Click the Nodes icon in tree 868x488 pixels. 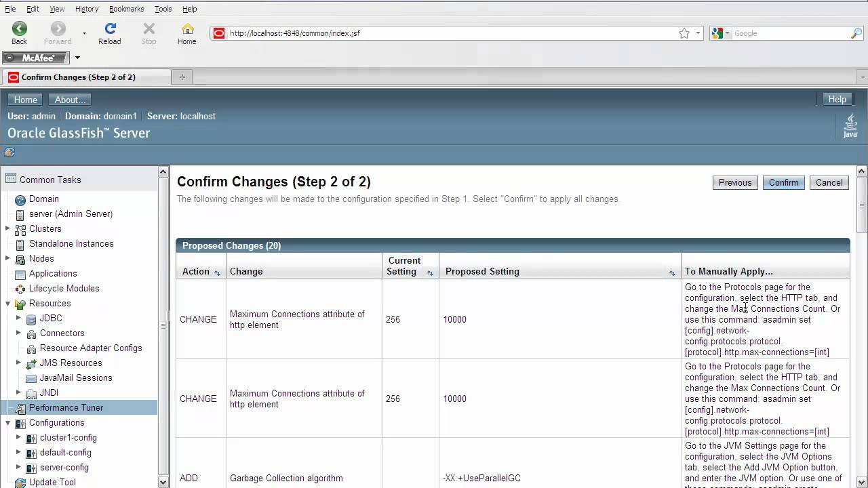pos(20,259)
